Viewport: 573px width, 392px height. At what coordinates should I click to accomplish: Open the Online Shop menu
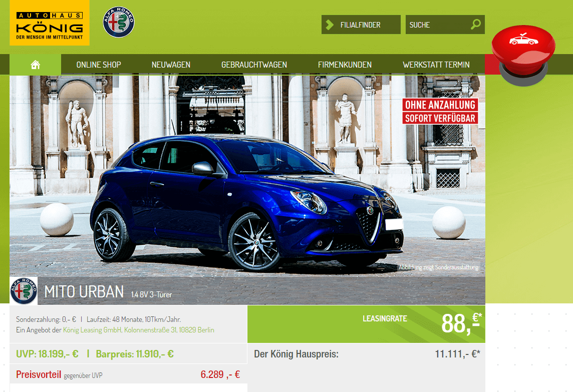point(99,65)
